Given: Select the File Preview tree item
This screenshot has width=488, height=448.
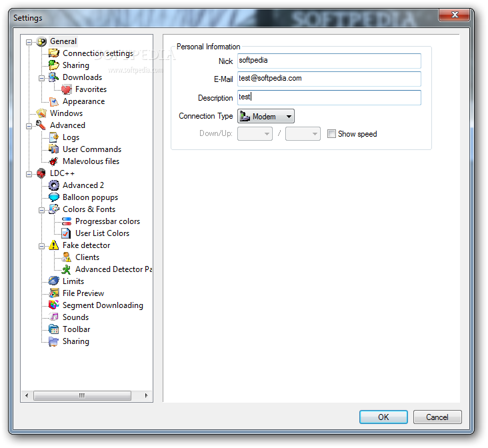Looking at the screenshot, I should (83, 293).
